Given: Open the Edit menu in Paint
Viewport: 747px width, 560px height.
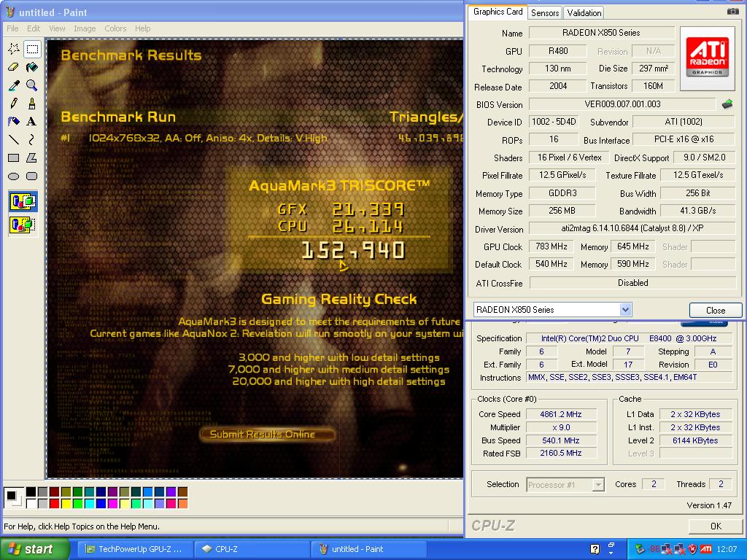Looking at the screenshot, I should tap(34, 28).
